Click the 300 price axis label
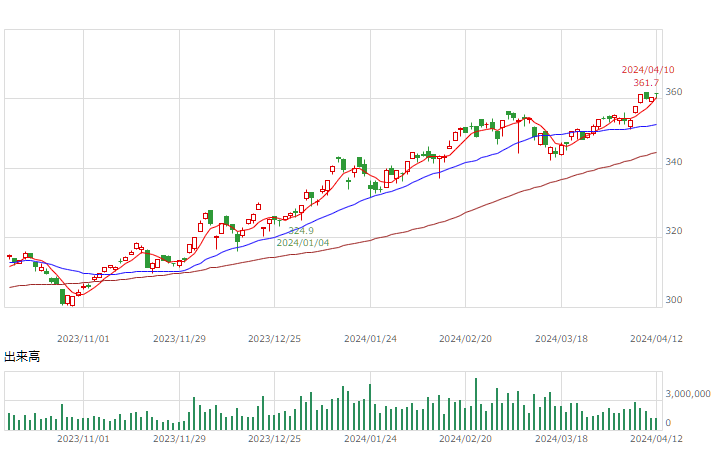The width and height of the screenshot is (716, 452). [674, 300]
